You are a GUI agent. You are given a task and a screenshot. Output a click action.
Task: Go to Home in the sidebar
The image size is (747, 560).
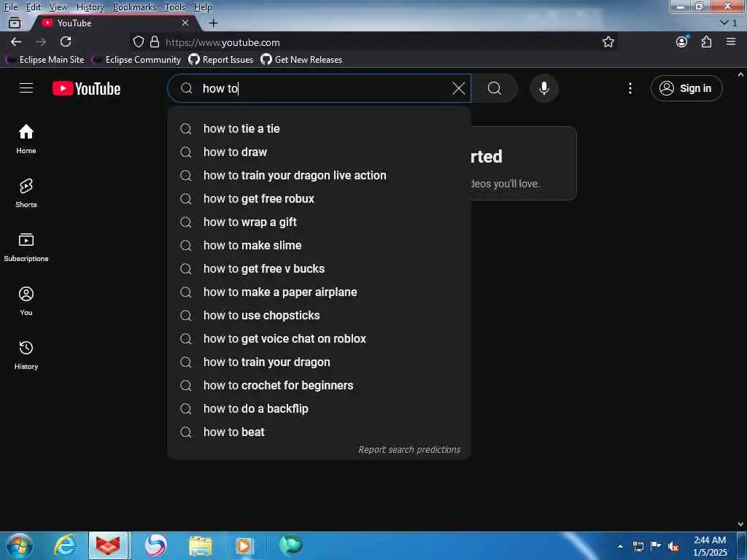tap(26, 139)
